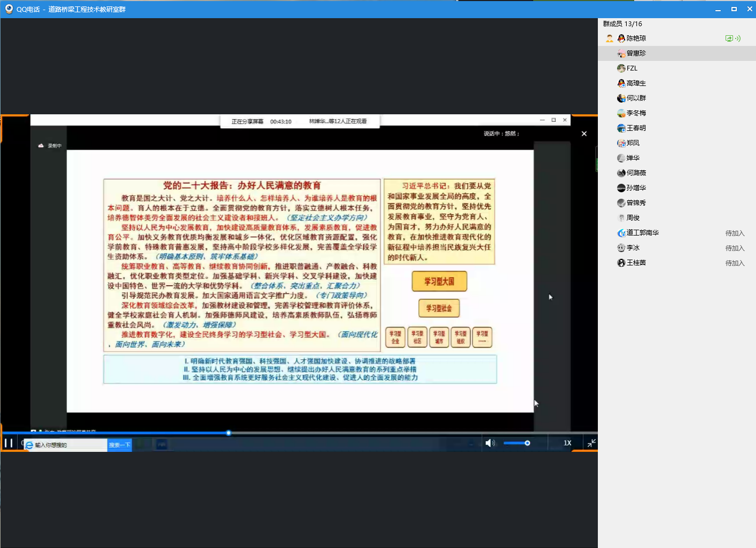The width and height of the screenshot is (756, 548).
Task: Click the 学习型大国 button on the slide
Action: click(x=439, y=281)
